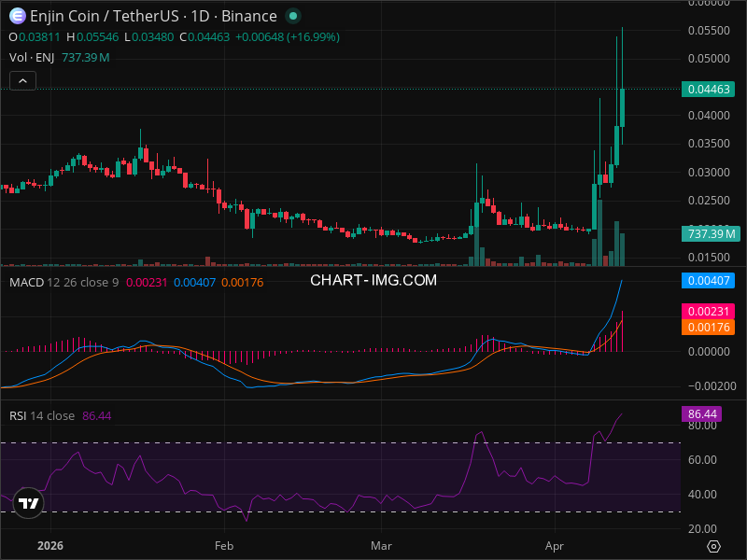Image resolution: width=747 pixels, height=560 pixels.
Task: Open the TradingView logo badge
Action: coord(28,503)
